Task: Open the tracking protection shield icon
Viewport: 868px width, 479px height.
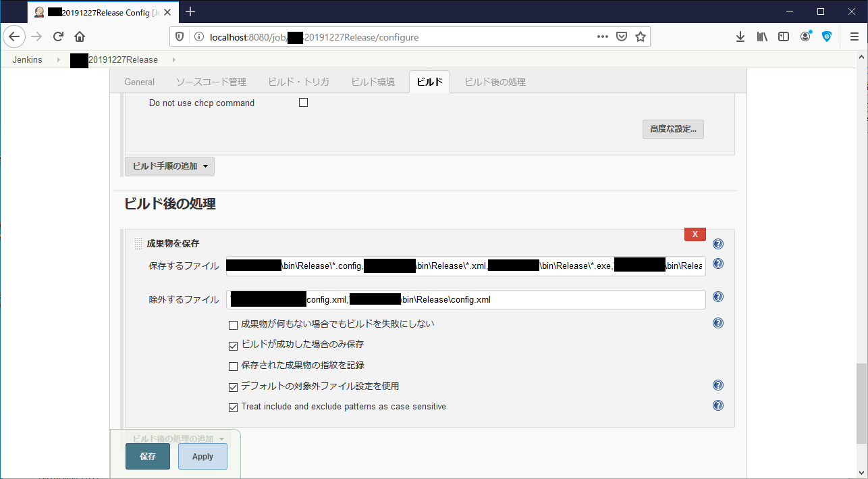Action: (180, 36)
